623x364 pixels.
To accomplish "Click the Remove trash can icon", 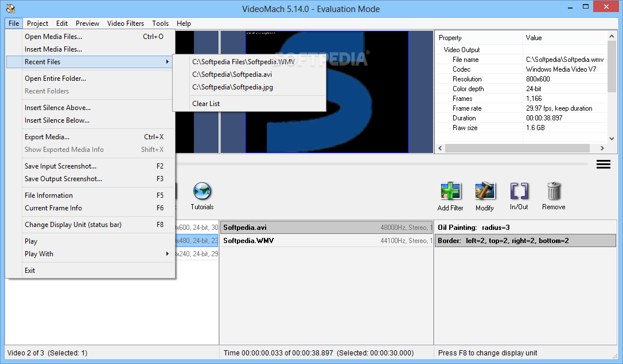I will coord(554,191).
